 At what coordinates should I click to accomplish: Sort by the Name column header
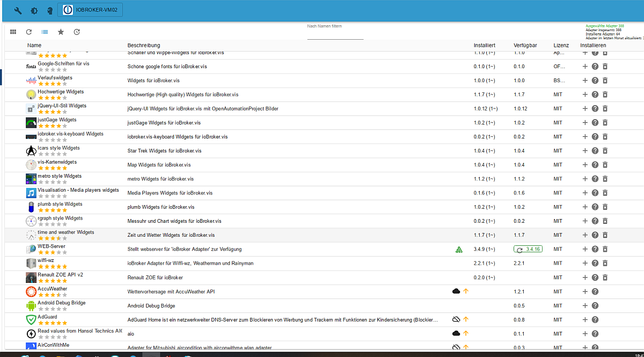pos(34,45)
